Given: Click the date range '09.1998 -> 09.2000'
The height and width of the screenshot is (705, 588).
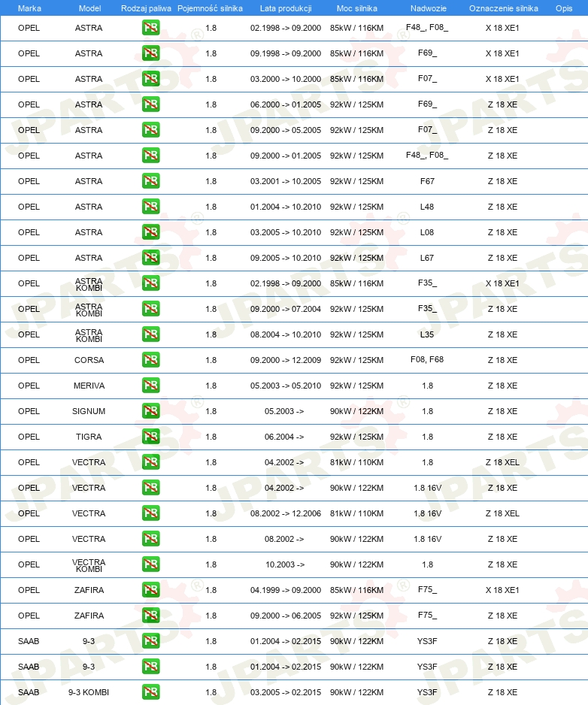Looking at the screenshot, I should (286, 53).
